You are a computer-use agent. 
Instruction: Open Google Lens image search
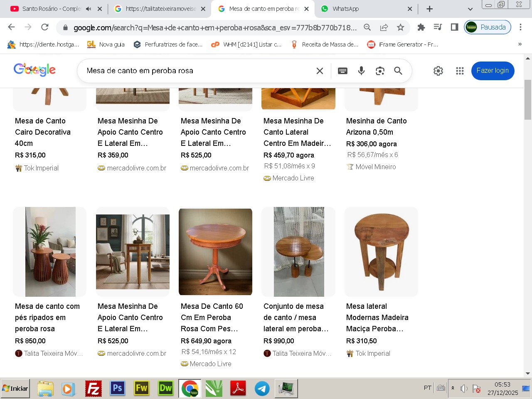click(x=380, y=71)
